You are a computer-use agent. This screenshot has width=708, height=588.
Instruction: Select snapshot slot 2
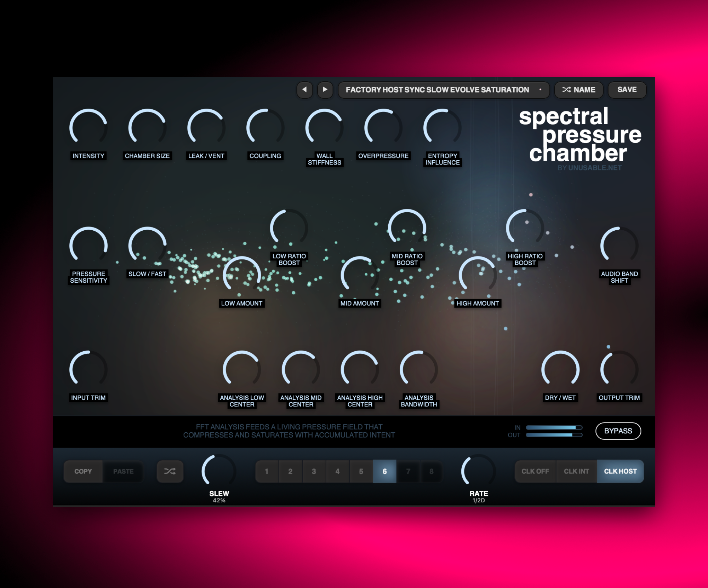point(290,471)
